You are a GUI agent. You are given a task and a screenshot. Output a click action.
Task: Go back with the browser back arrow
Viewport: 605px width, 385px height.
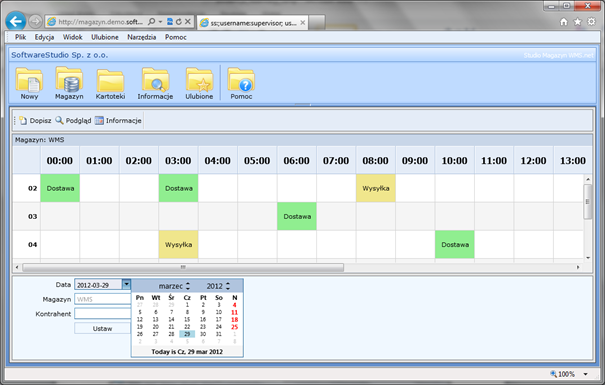tap(16, 22)
